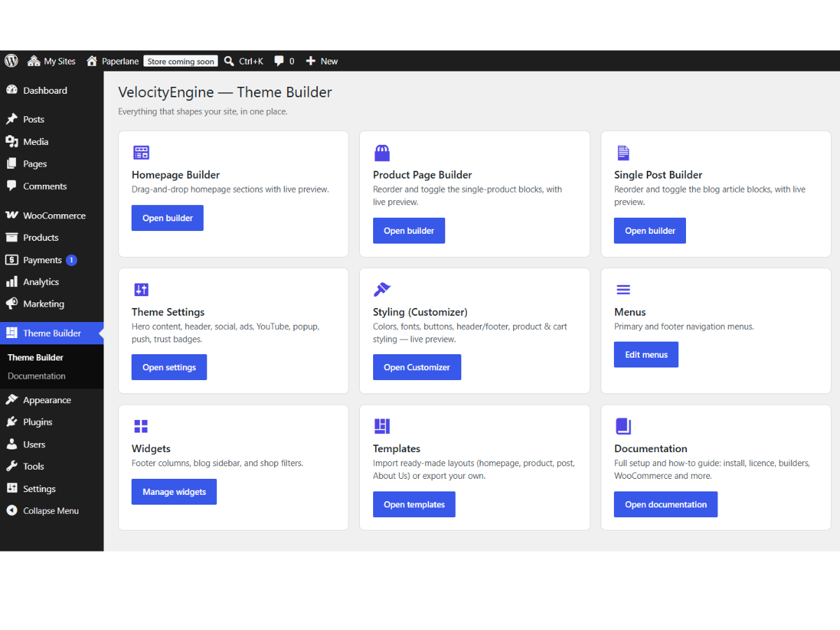The height and width of the screenshot is (630, 840).
Task: Click the Analytics bar chart icon
Action: (x=11, y=282)
